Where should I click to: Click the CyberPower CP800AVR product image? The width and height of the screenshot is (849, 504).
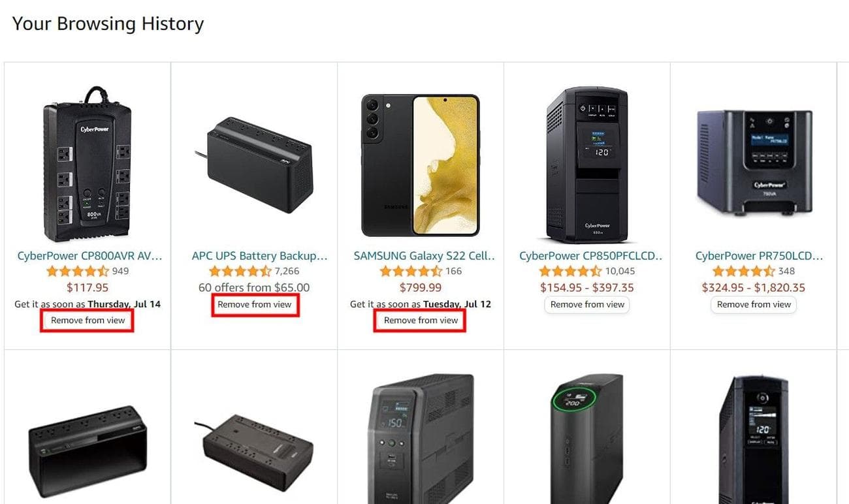coord(88,165)
